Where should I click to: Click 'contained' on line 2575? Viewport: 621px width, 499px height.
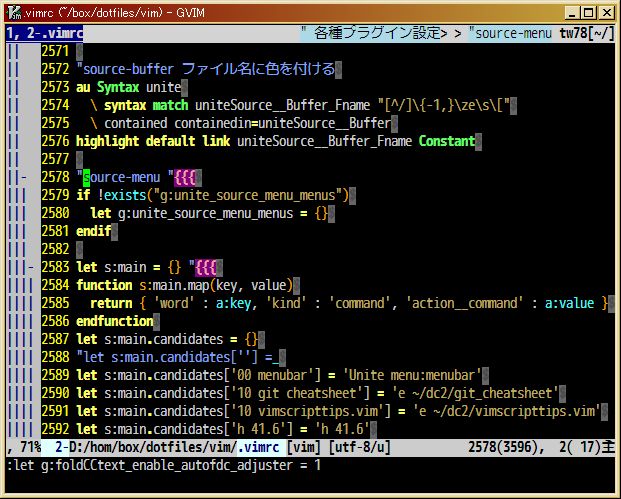click(x=135, y=123)
